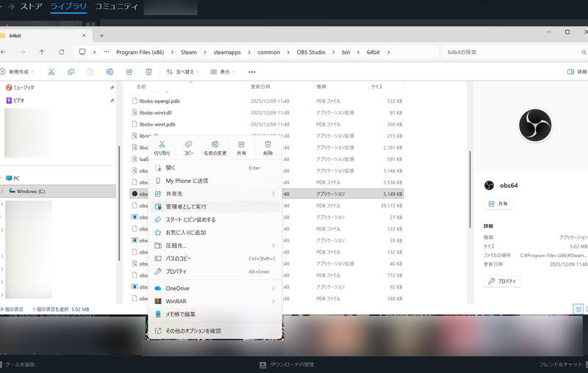The height and width of the screenshot is (373, 588).
Task: Choose 管理者として実行 in the context menu
Action: click(x=215, y=207)
